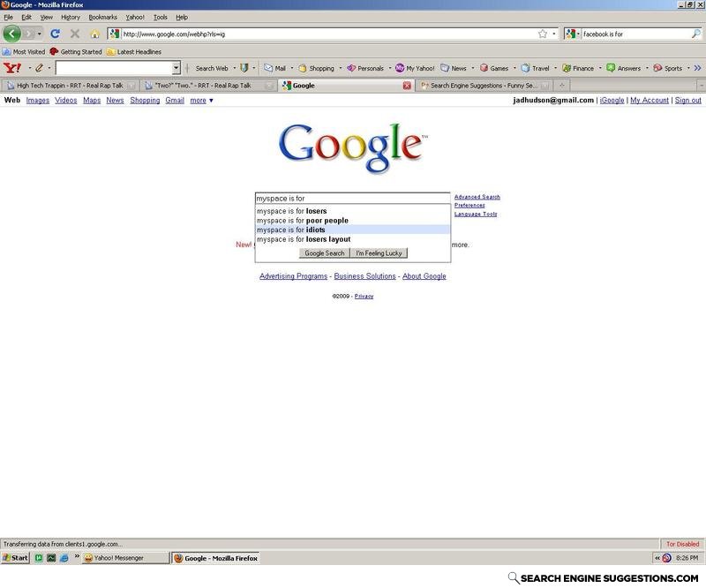Image resolution: width=706 pixels, height=588 pixels.
Task: Expand hidden system tray icons chevron
Action: coord(657,558)
